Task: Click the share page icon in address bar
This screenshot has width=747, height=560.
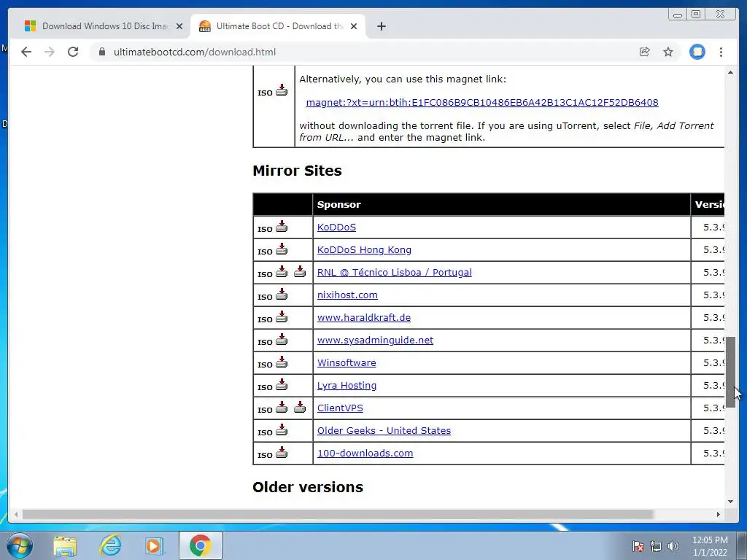Action: pyautogui.click(x=645, y=52)
